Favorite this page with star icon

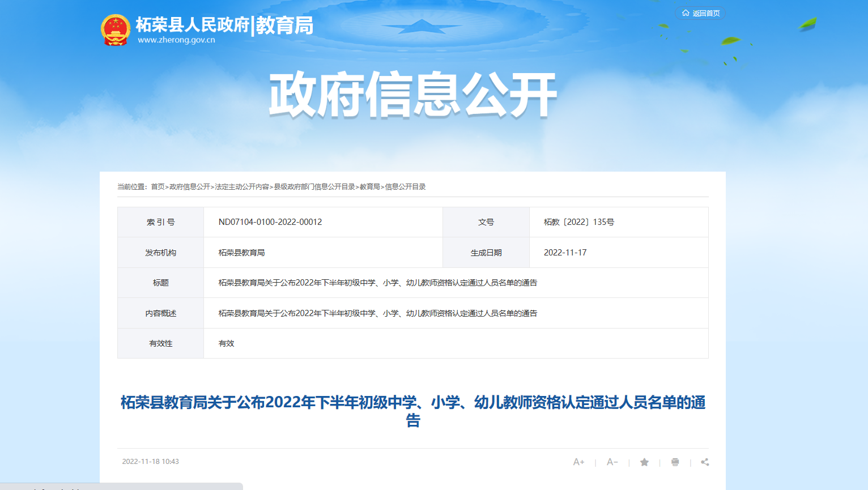point(644,462)
